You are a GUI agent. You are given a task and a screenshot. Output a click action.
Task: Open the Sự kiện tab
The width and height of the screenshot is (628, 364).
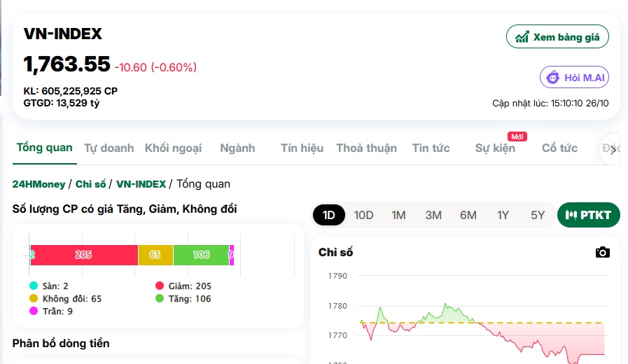[x=495, y=148]
